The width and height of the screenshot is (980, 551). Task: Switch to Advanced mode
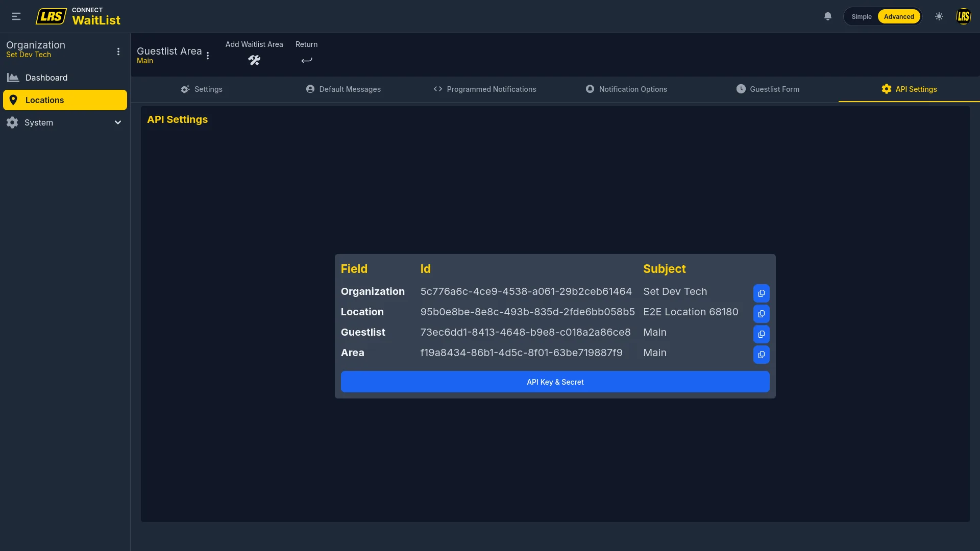(899, 17)
